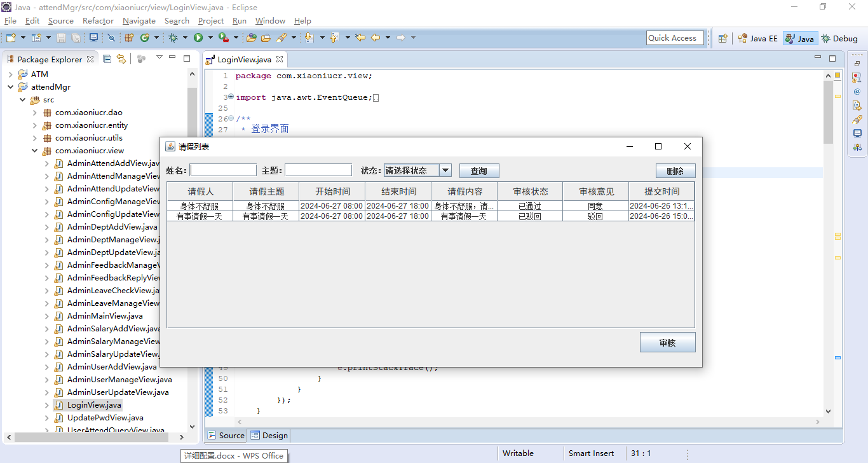Screen dimensions: 868x463
Task: Open the Javadoc view from the right trim bar
Action: [857, 92]
